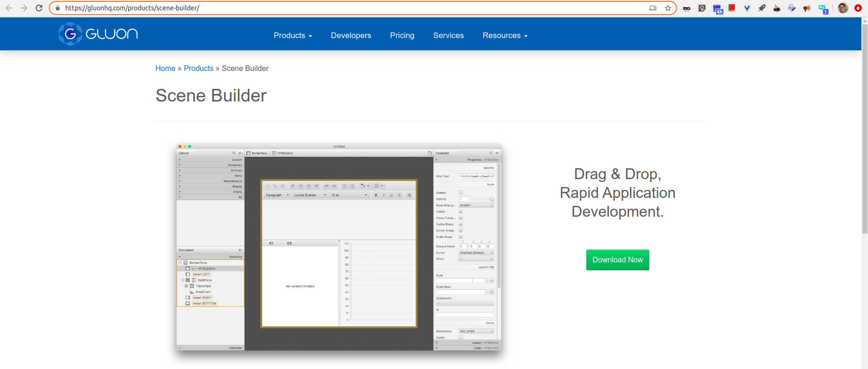The height and width of the screenshot is (369, 868).
Task: Open the Services menu item
Action: coord(448,36)
